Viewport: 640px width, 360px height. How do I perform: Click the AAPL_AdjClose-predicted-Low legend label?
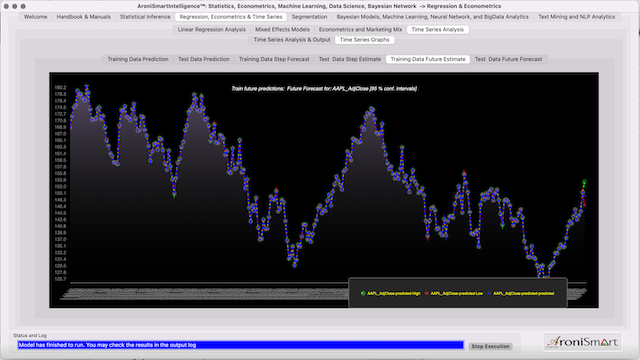(x=457, y=293)
